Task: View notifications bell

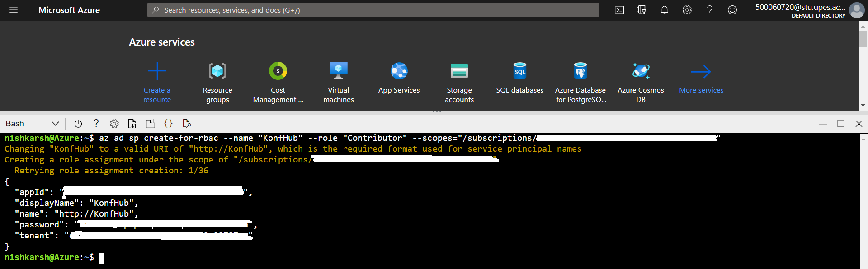Action: click(x=665, y=10)
